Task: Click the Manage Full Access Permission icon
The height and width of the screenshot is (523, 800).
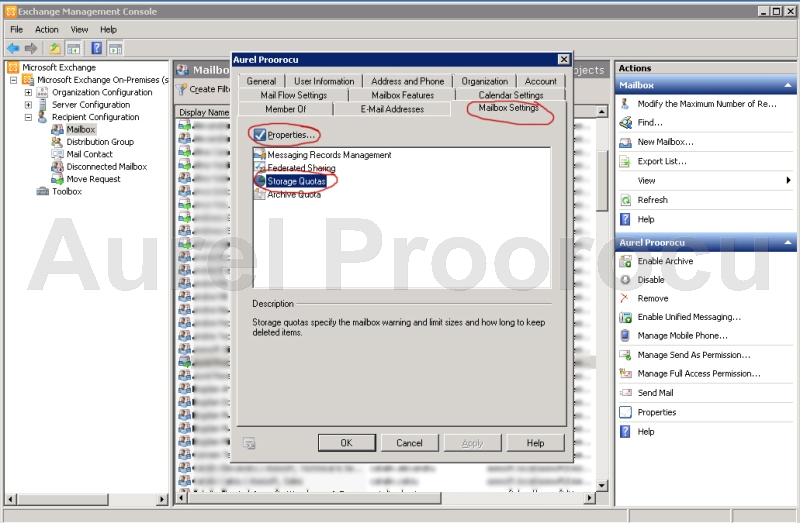Action: pos(625,373)
